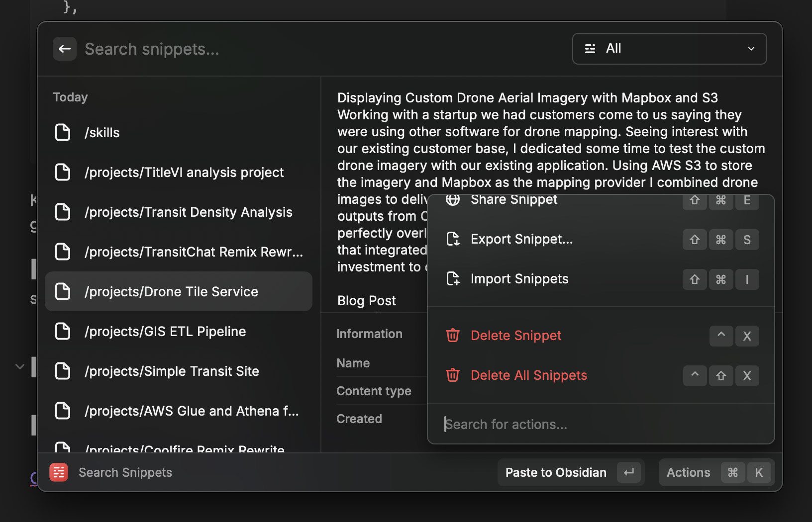Click the Today section header
This screenshot has width=812, height=522.
70,97
